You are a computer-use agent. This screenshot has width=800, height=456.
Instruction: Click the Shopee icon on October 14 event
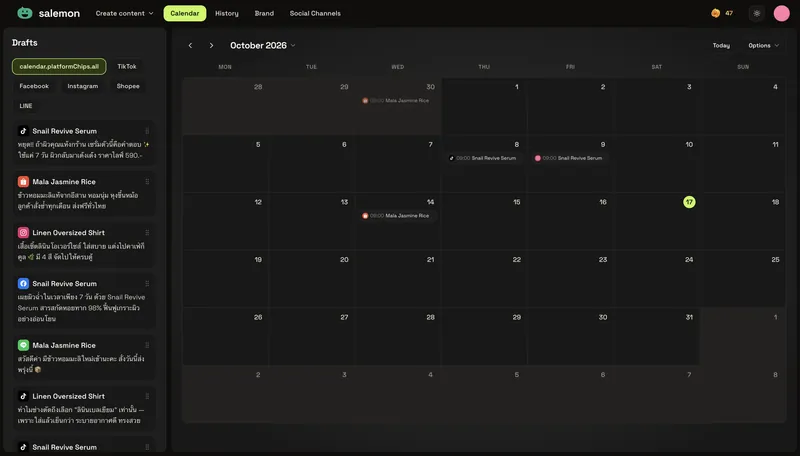click(365, 216)
